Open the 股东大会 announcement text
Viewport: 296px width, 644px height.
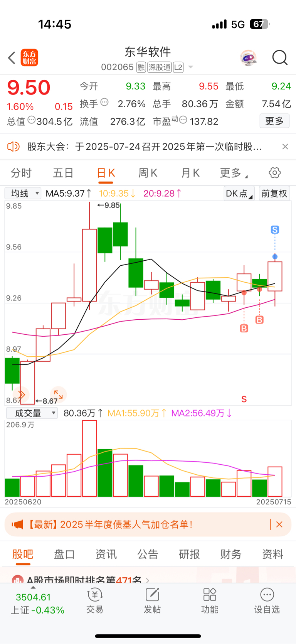coord(145,147)
